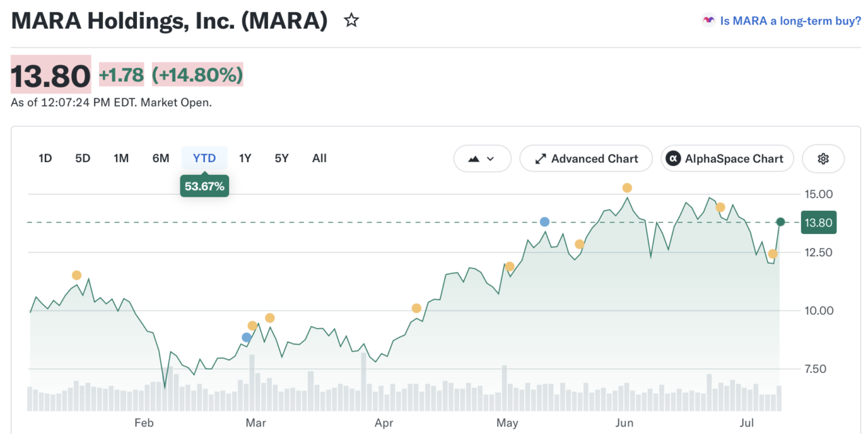This screenshot has height=434, width=868.
Task: Switch to the 6M range
Action: click(161, 158)
